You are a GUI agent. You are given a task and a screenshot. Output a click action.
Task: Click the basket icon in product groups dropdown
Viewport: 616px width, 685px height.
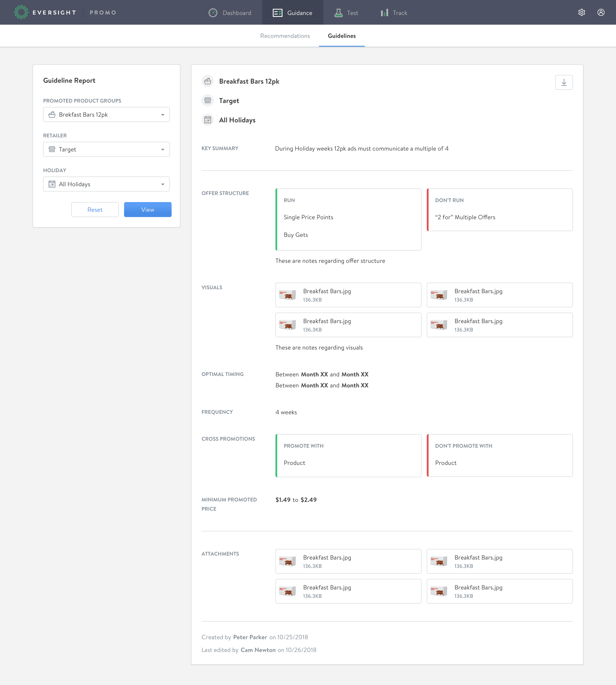coord(52,115)
